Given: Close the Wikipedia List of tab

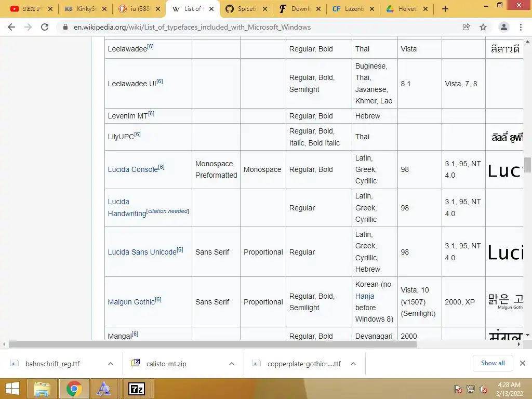Looking at the screenshot, I should pyautogui.click(x=211, y=9).
